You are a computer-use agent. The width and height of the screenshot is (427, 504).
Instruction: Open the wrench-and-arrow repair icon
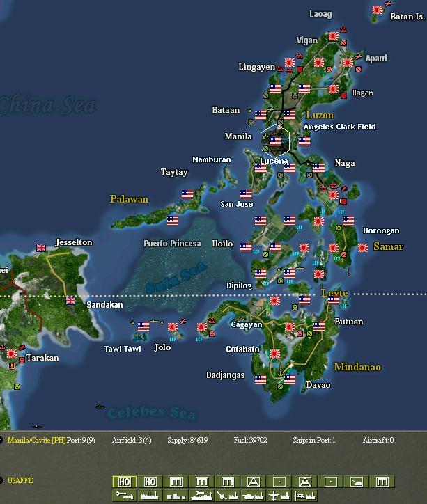pos(125,496)
